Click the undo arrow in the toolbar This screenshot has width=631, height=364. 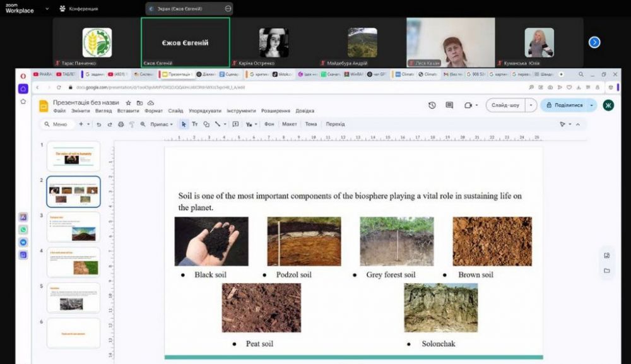point(99,124)
